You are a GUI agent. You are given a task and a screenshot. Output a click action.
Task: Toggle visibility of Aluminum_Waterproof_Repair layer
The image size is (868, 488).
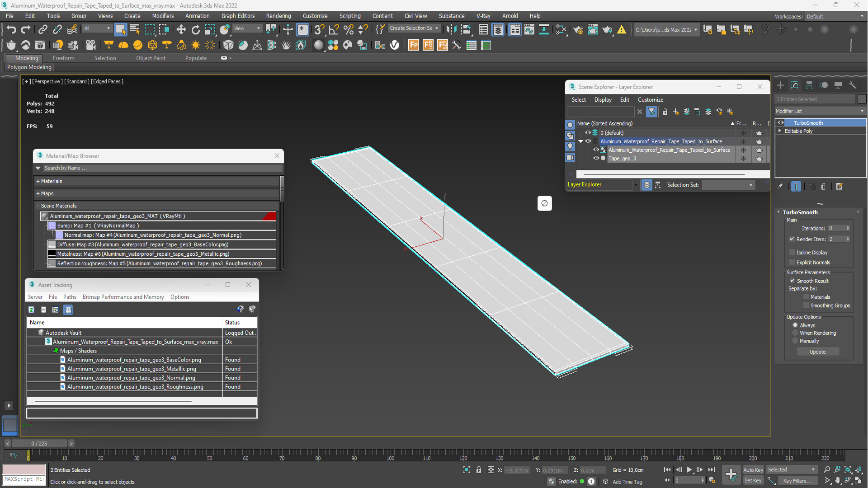click(x=588, y=141)
